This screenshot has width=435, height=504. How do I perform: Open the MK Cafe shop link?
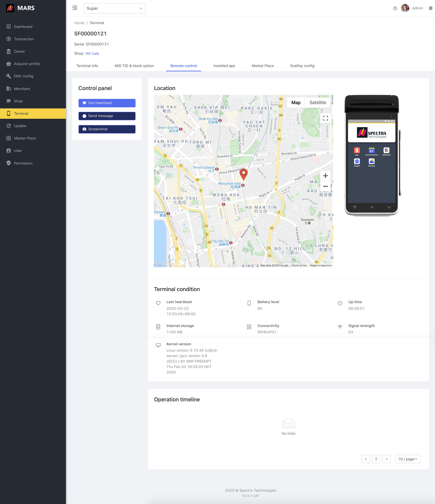tap(92, 53)
